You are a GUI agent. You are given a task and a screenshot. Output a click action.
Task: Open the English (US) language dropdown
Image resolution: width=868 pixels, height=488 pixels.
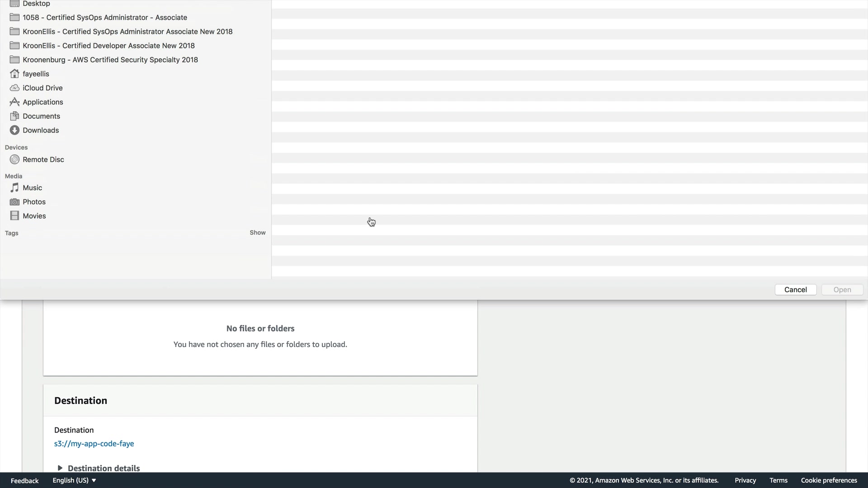click(x=75, y=480)
